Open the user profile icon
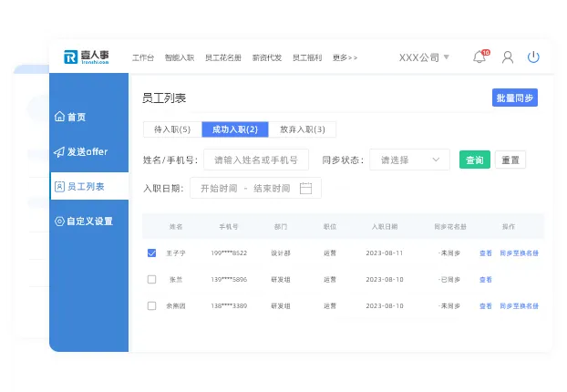 tap(508, 57)
